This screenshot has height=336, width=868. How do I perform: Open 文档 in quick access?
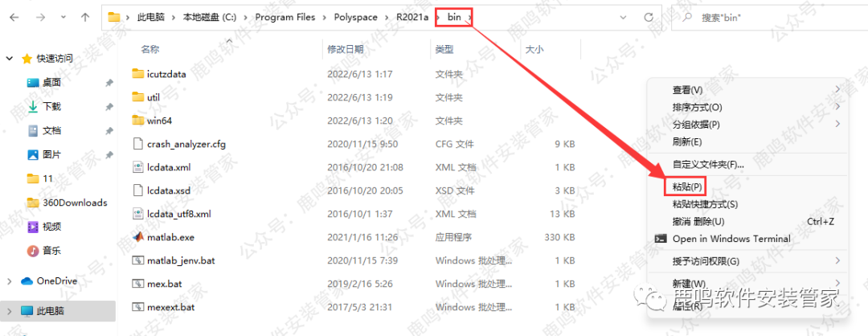pos(51,131)
